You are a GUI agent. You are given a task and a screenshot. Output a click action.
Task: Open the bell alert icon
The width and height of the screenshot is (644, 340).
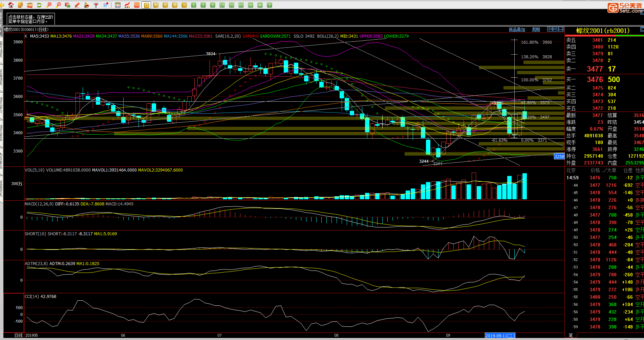pos(87,5)
